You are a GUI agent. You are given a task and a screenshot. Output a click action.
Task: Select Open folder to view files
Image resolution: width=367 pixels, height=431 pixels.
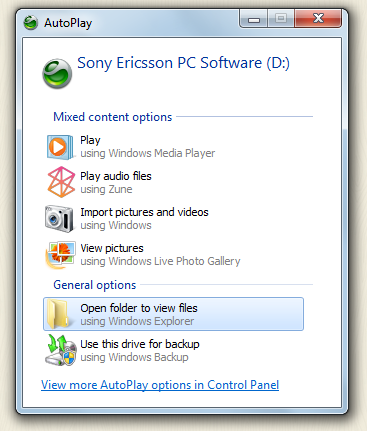point(173,314)
